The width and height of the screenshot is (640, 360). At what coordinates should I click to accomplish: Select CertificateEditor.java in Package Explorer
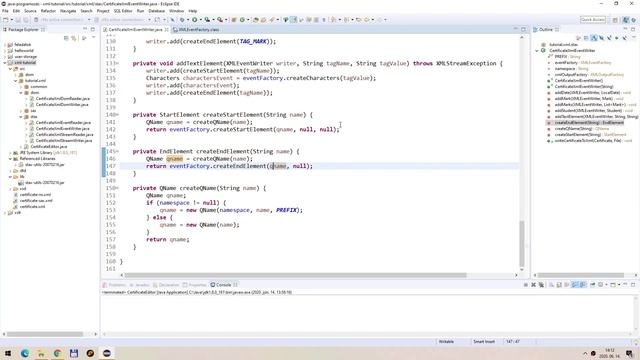tap(49, 147)
